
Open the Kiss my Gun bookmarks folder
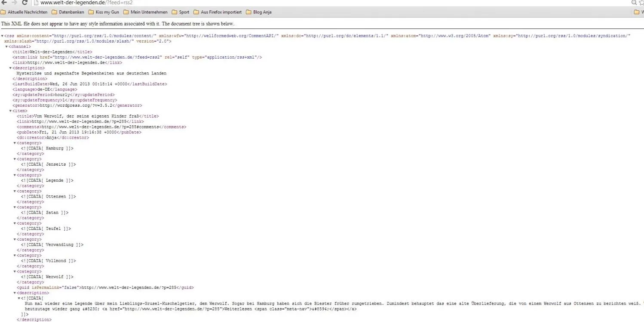[x=104, y=12]
